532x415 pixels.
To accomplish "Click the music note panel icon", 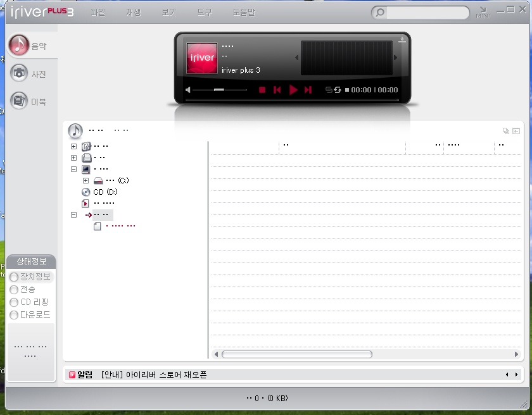I will pos(75,131).
